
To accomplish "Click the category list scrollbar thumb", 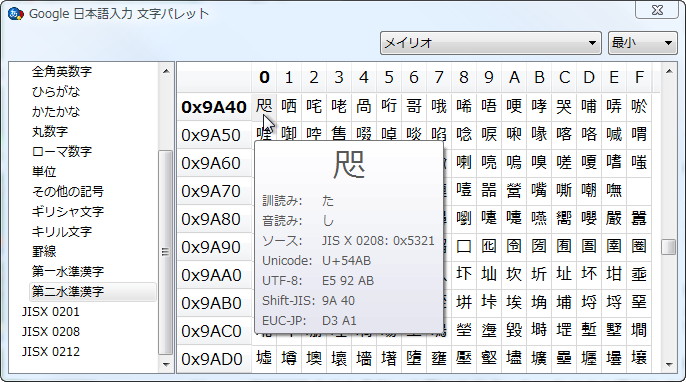I will 165,252.
